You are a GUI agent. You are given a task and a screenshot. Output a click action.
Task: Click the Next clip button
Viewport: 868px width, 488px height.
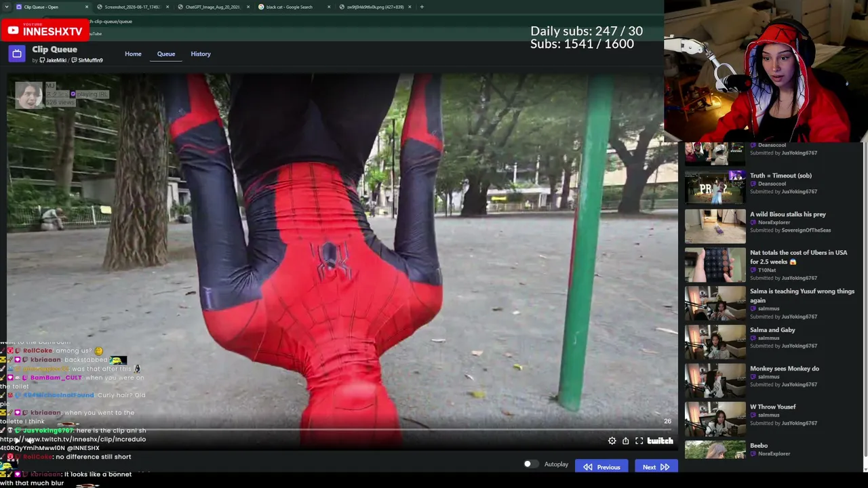(656, 467)
